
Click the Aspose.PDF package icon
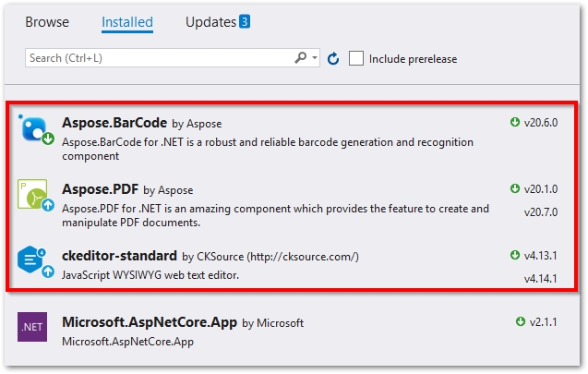pyautogui.click(x=35, y=196)
